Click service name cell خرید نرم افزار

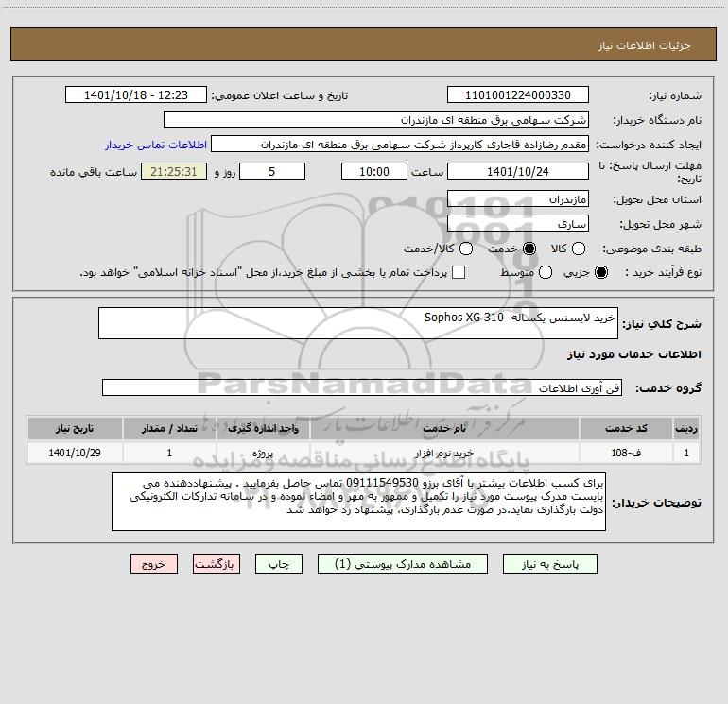pyautogui.click(x=444, y=453)
